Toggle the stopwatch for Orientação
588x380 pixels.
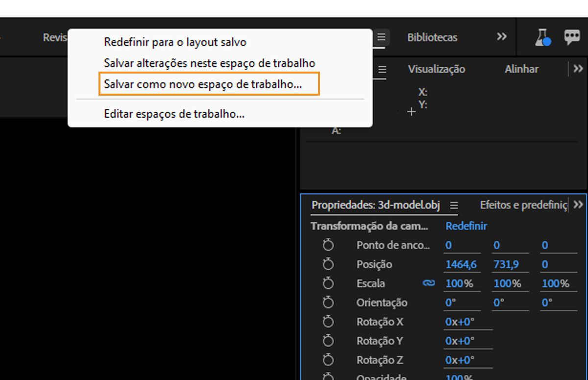[328, 303]
